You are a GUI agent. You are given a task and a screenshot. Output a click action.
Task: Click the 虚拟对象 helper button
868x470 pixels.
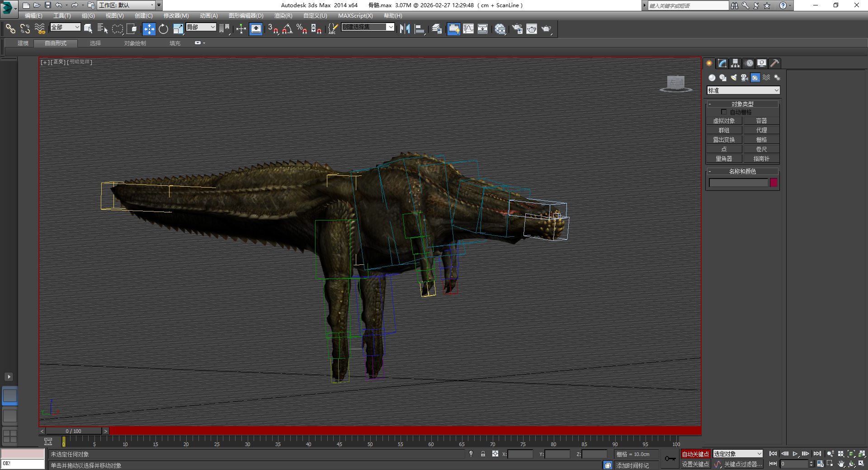pyautogui.click(x=724, y=121)
